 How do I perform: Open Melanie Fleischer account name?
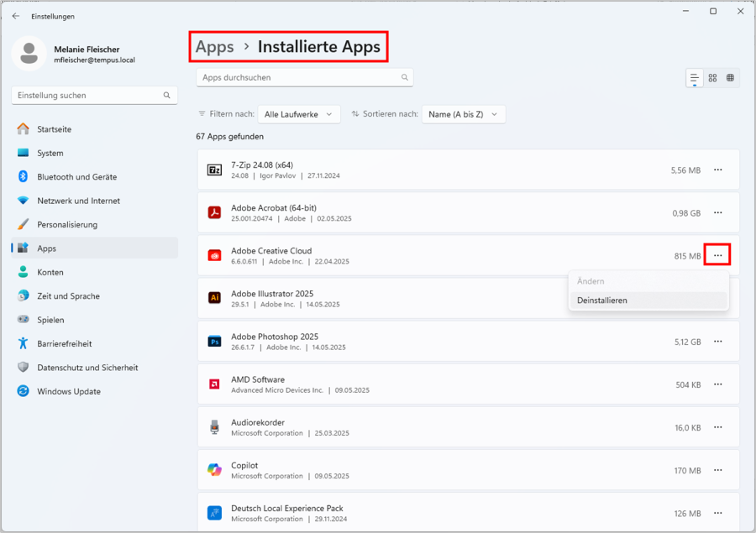87,50
